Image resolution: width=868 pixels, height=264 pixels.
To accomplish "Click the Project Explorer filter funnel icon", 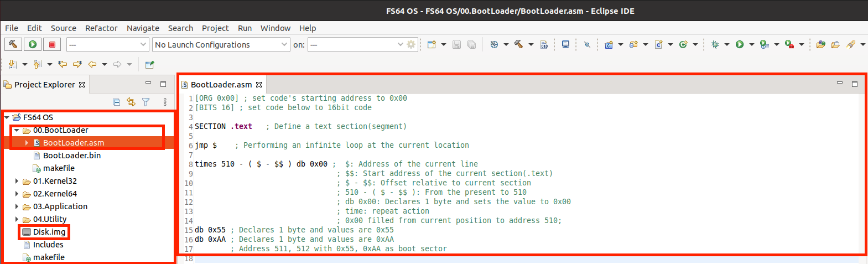I will [146, 102].
